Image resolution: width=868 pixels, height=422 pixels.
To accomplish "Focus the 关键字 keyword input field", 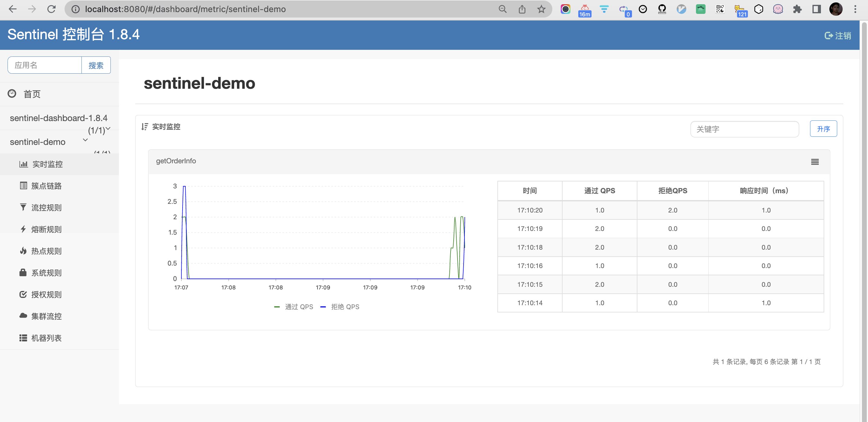I will point(744,129).
